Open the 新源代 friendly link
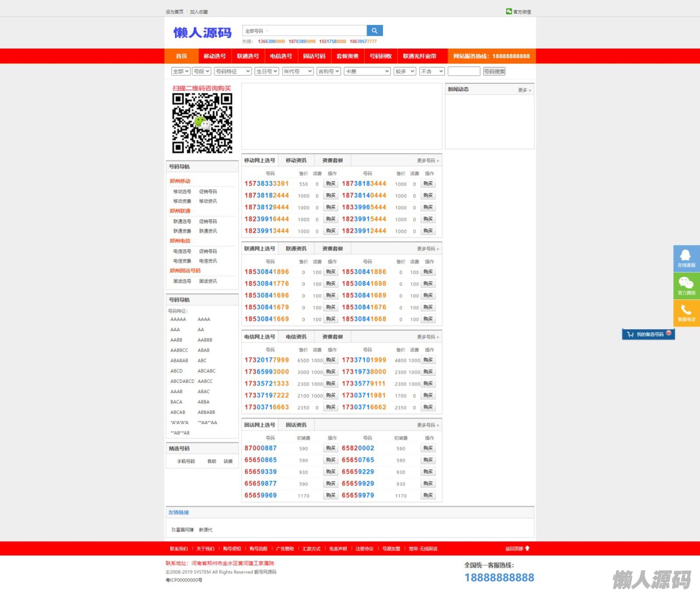This screenshot has height=595, width=700. (x=206, y=530)
